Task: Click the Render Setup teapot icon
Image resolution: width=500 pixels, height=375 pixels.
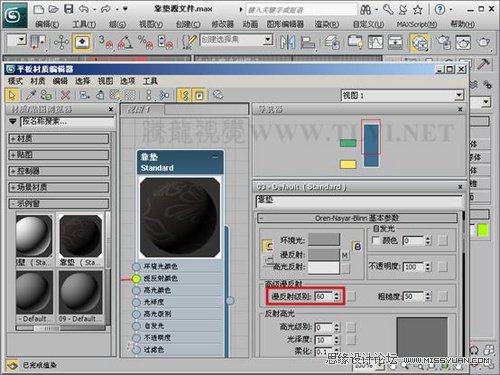Action: (x=443, y=42)
